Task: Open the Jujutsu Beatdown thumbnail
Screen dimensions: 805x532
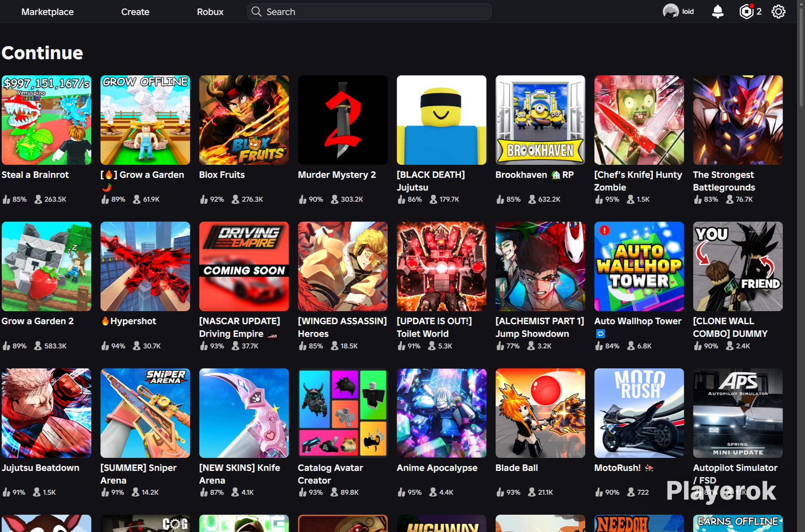Action: click(46, 413)
